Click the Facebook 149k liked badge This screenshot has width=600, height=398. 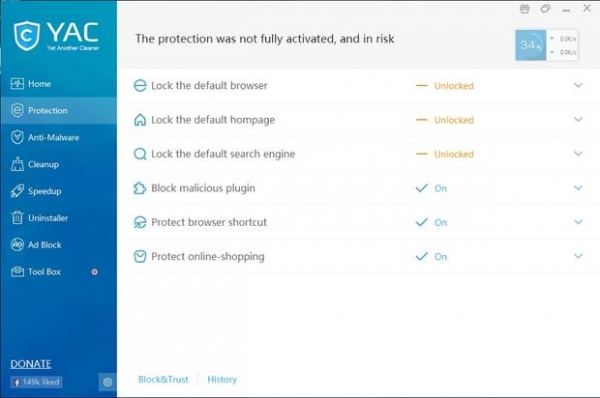pos(36,382)
